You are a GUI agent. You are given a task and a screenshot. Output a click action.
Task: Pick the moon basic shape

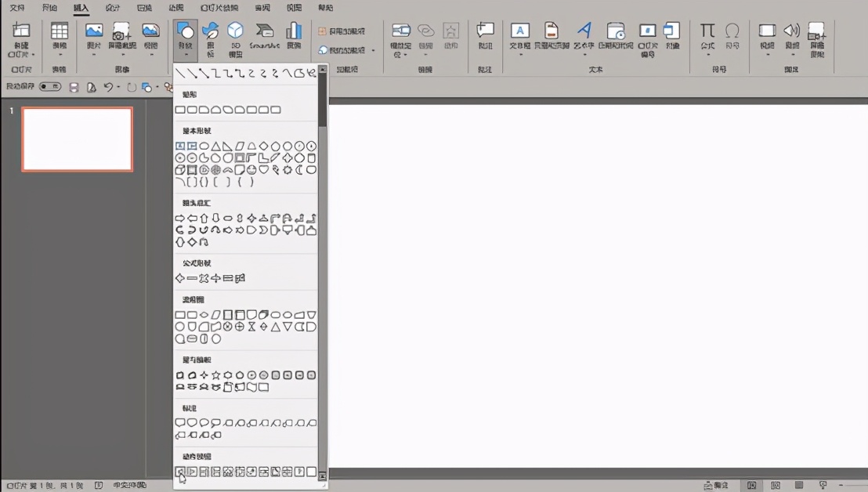click(299, 170)
